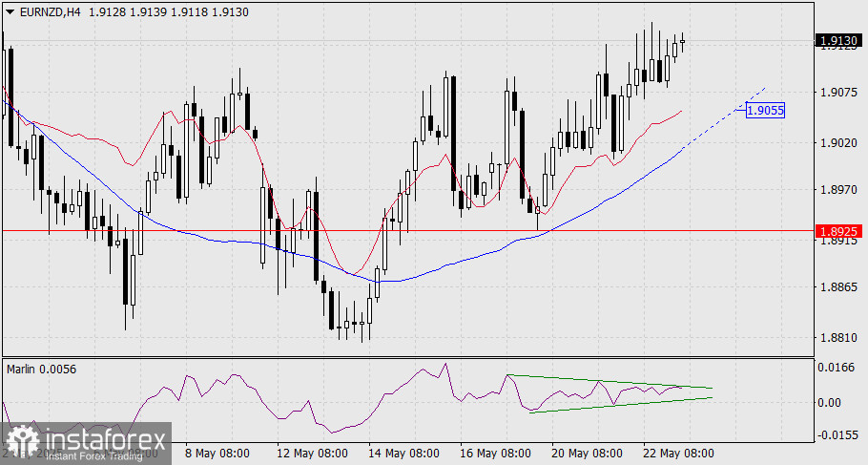
Task: Select the EURNZD,H4 symbol title text
Action: tap(50, 11)
